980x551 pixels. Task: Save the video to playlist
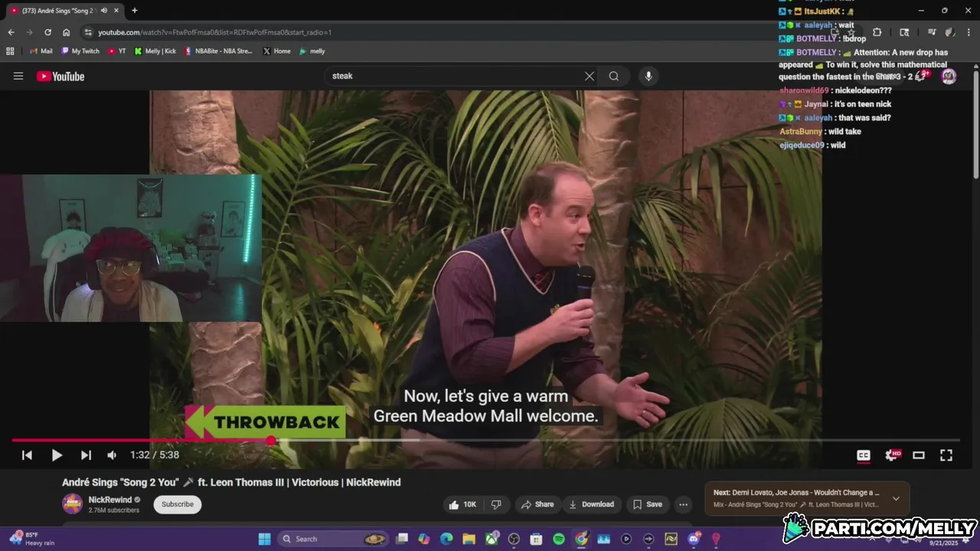[647, 504]
